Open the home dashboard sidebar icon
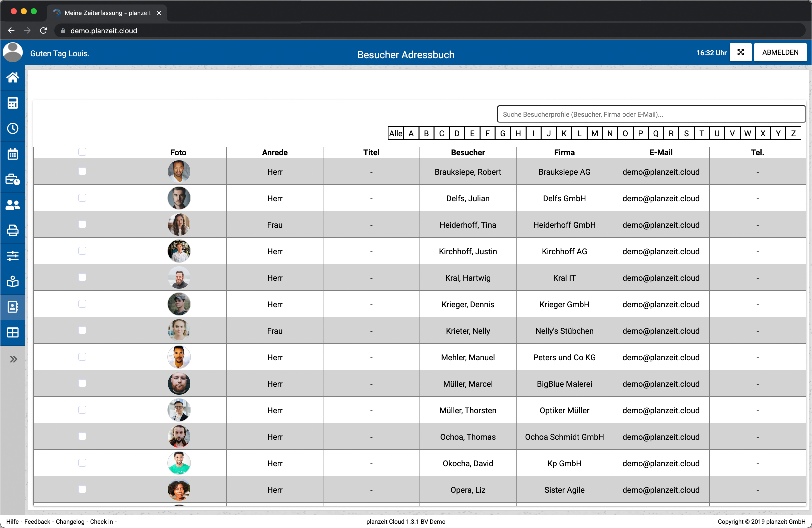The image size is (812, 528). pyautogui.click(x=13, y=77)
